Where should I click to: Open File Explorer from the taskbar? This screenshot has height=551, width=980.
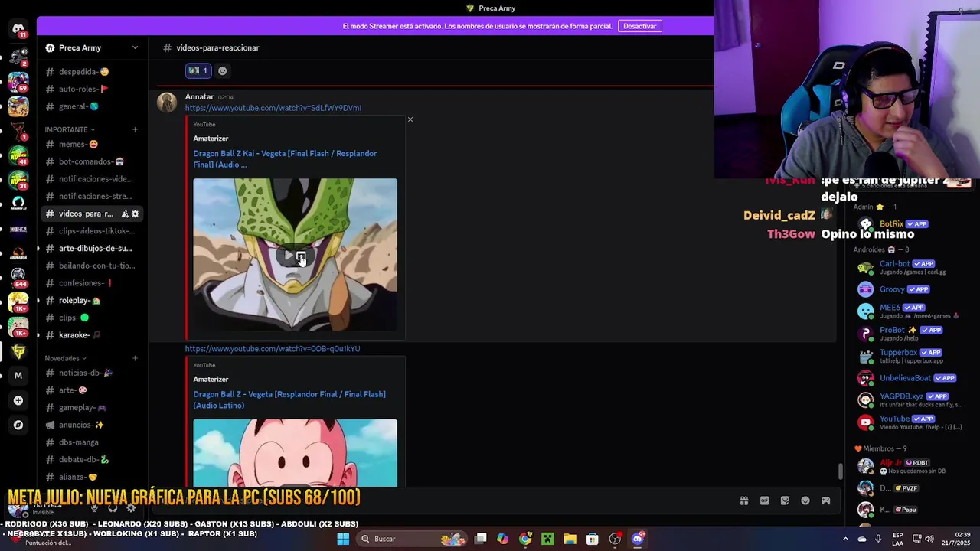pos(570,539)
